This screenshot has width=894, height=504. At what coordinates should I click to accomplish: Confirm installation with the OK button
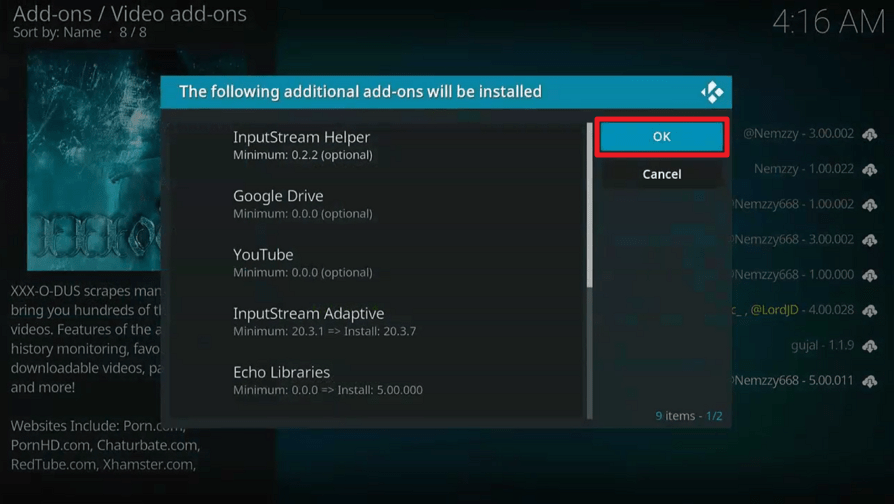(x=661, y=137)
